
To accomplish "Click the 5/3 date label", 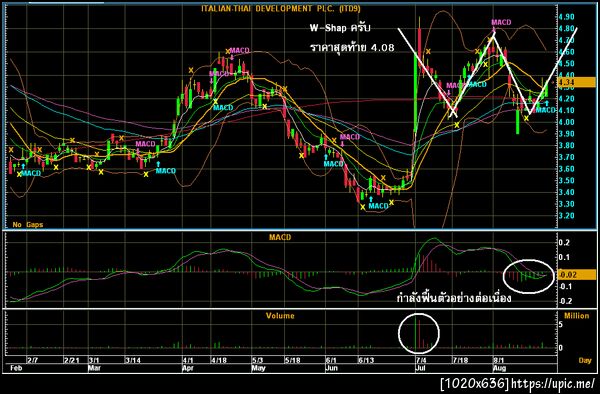I will [x=258, y=360].
